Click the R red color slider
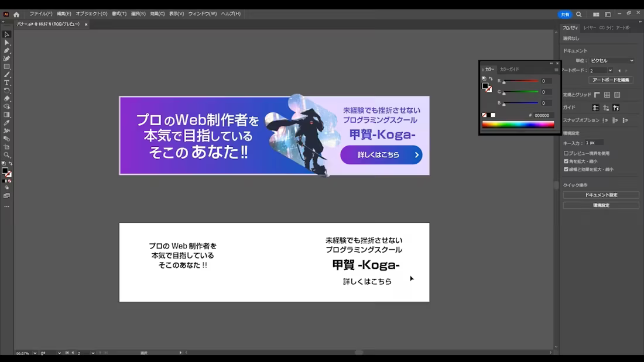Image resolution: width=644 pixels, height=362 pixels. (521, 81)
